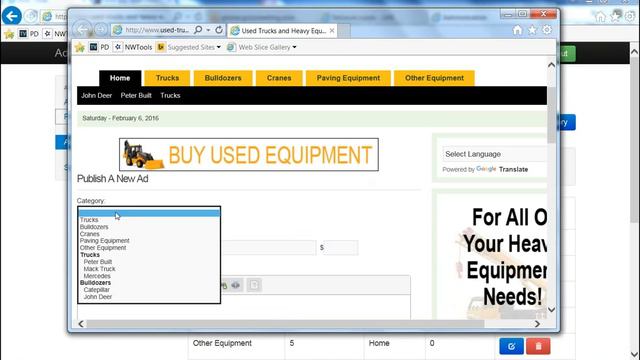The width and height of the screenshot is (640, 360).
Task: Open Peter Built submenu link
Action: (136, 96)
